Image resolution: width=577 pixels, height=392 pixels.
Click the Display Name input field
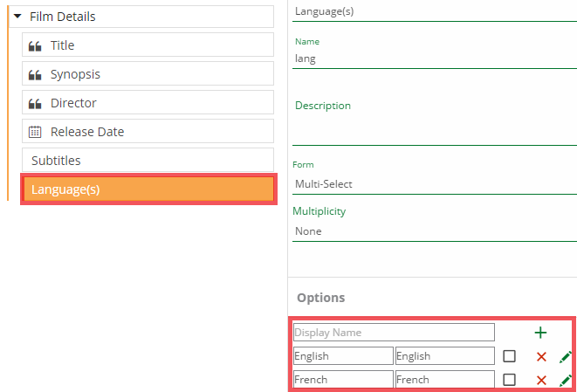tap(394, 333)
